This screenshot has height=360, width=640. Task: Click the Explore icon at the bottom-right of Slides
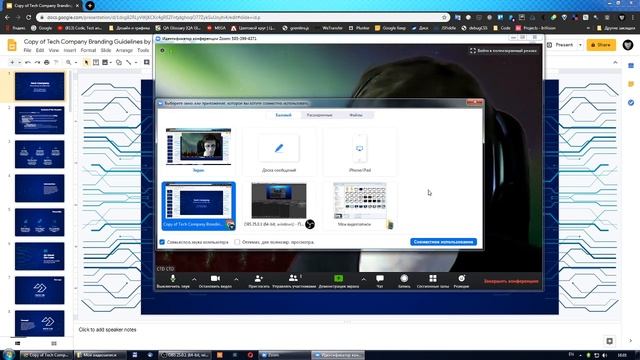[609, 341]
